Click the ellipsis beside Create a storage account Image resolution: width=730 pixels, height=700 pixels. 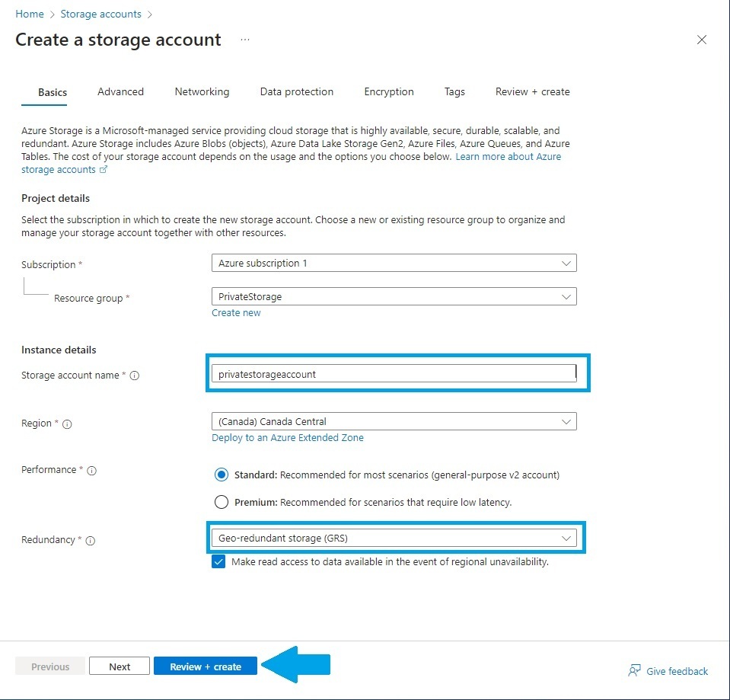click(244, 40)
